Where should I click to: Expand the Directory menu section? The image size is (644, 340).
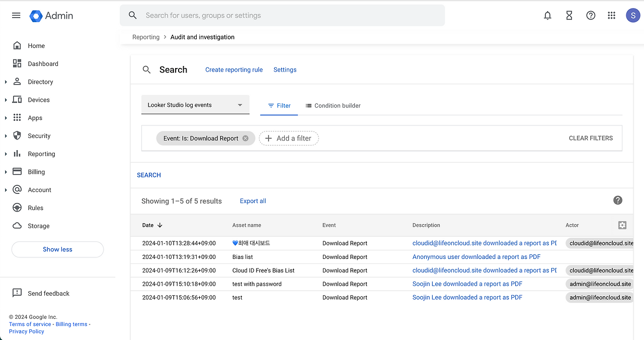[x=6, y=82]
